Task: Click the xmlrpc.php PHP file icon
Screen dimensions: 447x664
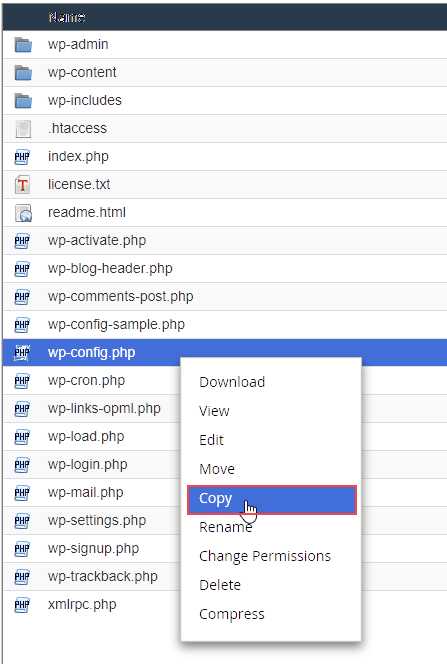Action: [22, 605]
